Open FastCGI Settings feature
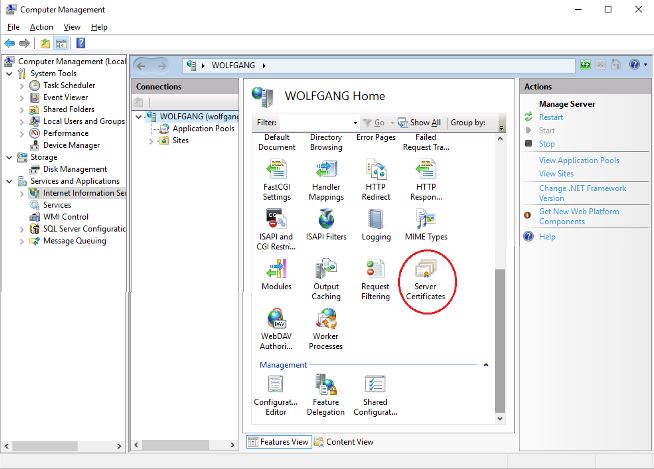 pyautogui.click(x=277, y=180)
